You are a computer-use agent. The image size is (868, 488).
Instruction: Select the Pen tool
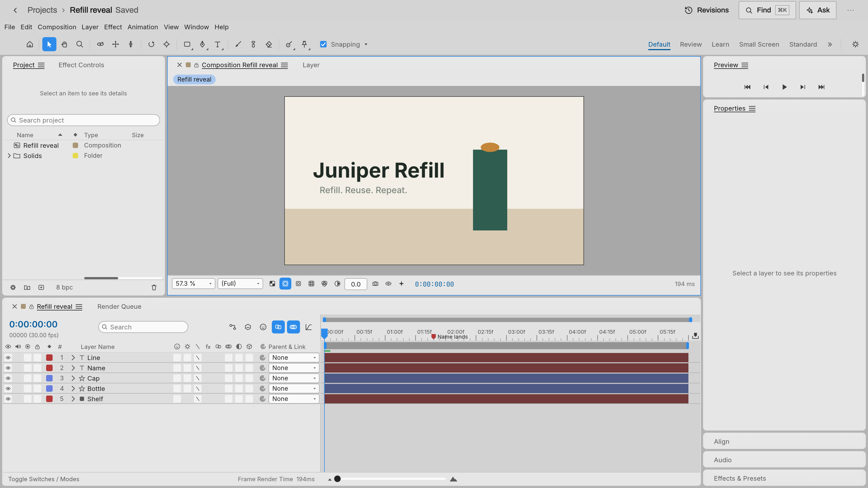203,44
